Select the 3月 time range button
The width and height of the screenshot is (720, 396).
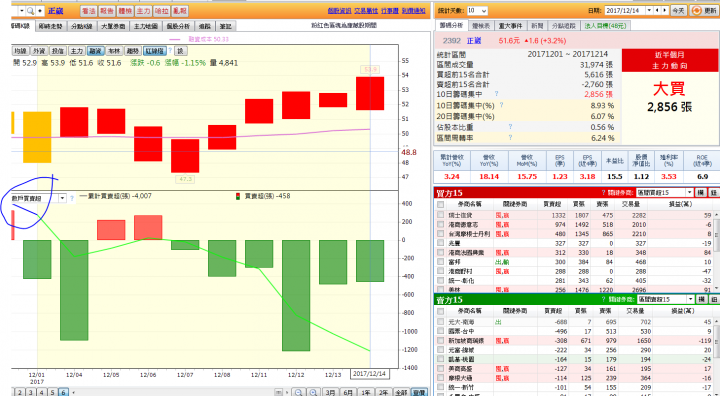pos(330,392)
